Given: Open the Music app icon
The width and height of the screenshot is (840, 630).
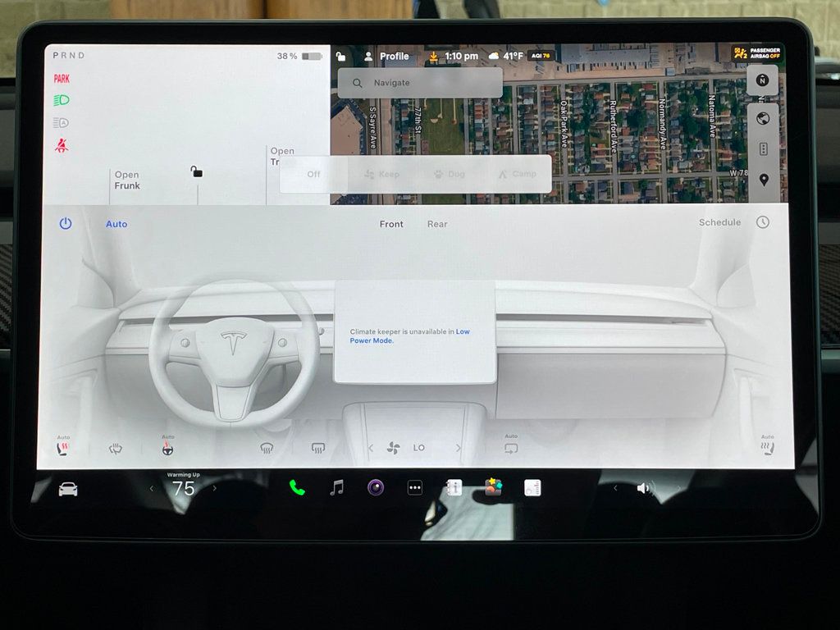Looking at the screenshot, I should coord(336,487).
